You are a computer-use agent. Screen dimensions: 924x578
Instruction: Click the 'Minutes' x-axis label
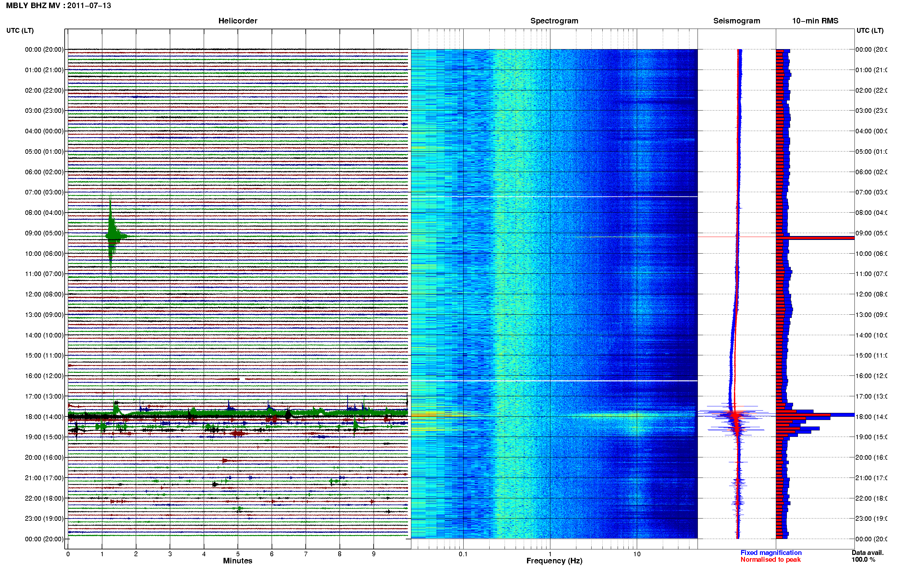pos(237,561)
